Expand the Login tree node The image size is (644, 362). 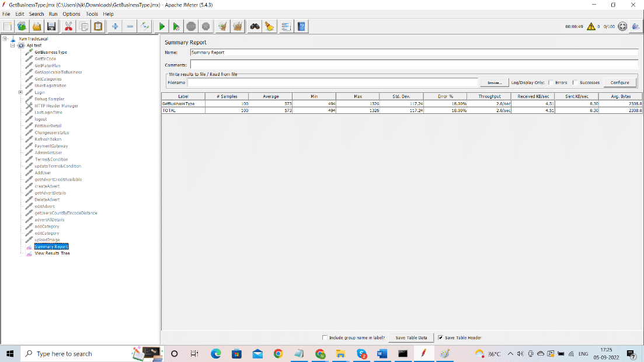20,92
